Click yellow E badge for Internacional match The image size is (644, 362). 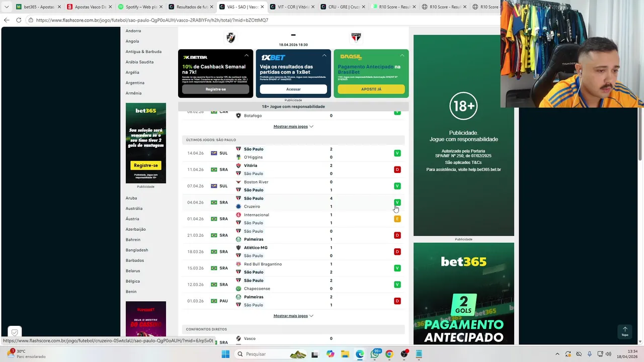[397, 219]
